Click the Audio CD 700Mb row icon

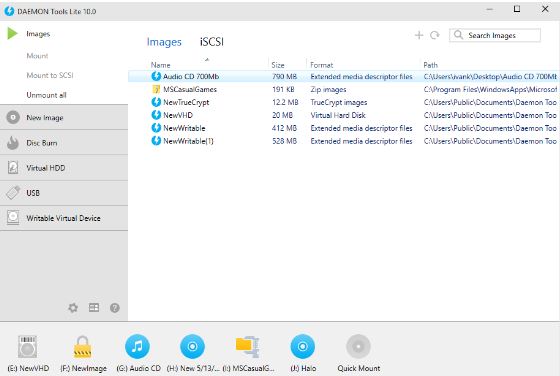point(156,76)
